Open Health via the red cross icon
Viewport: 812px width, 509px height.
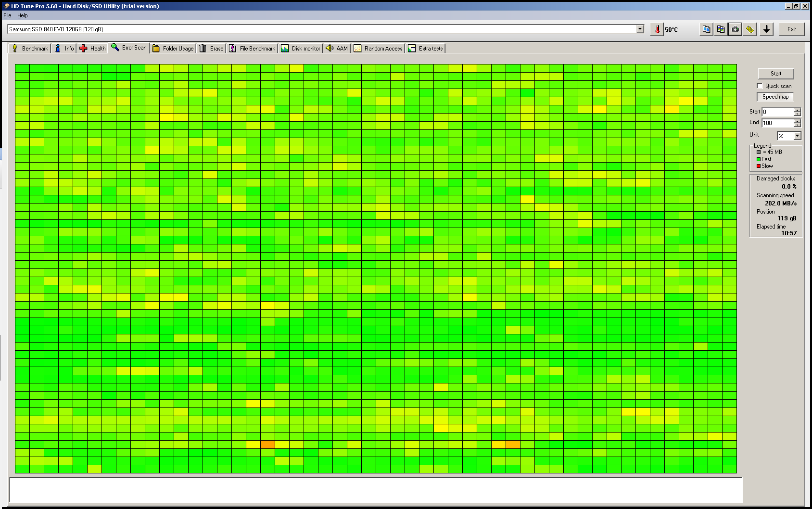[83, 48]
